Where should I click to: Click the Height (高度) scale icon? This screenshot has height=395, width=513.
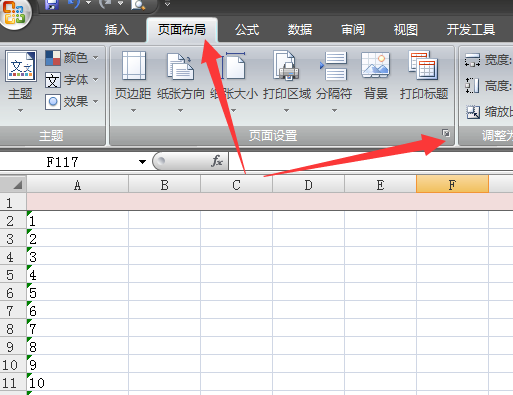coord(472,86)
